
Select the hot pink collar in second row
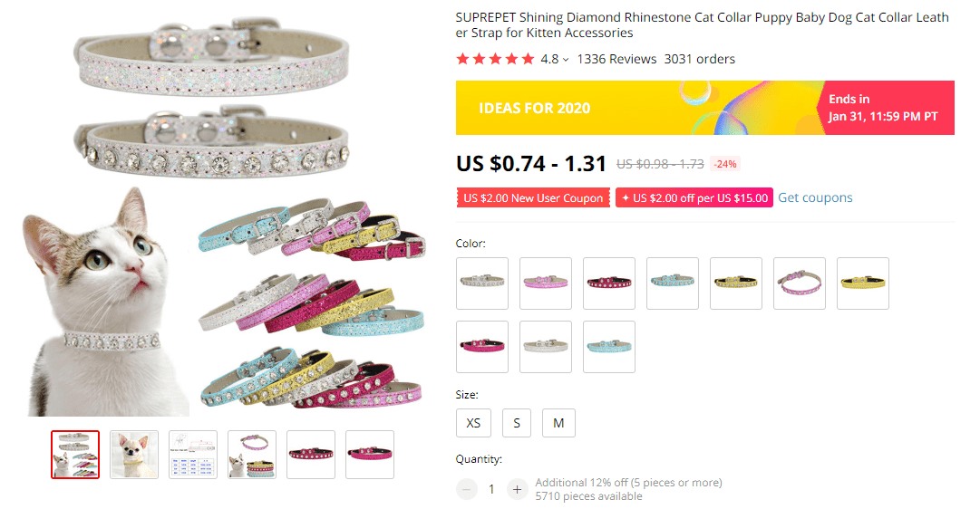(482, 347)
